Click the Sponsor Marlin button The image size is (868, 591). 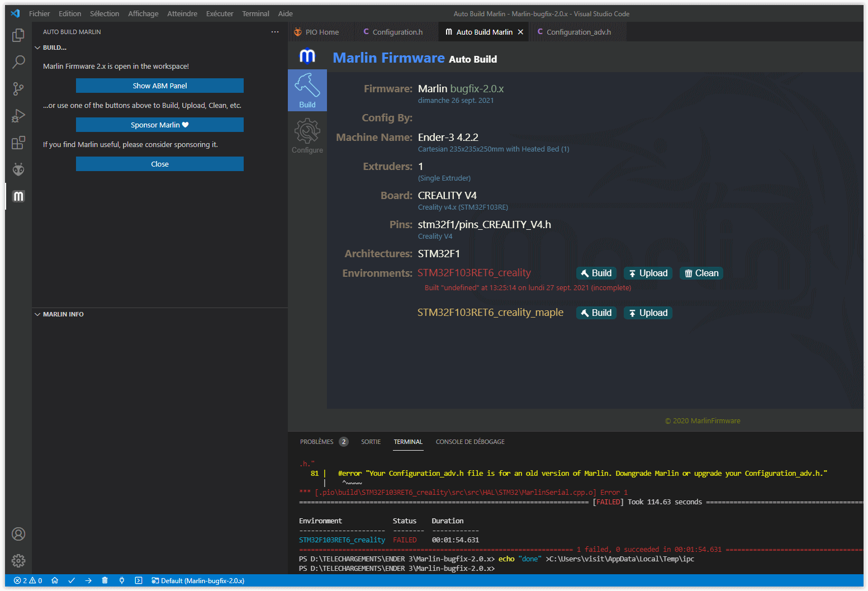(x=160, y=125)
